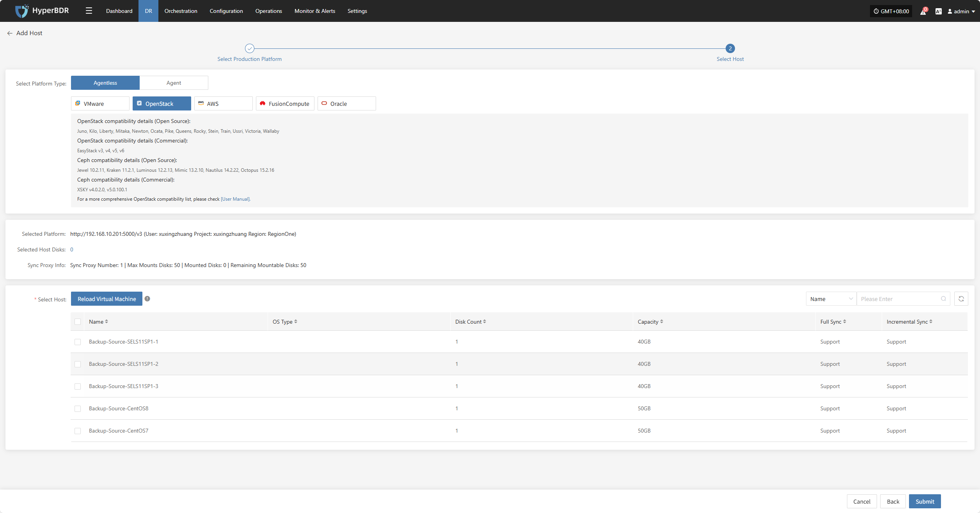Image resolution: width=980 pixels, height=513 pixels.
Task: Sort the table by Disk Count
Action: pyautogui.click(x=485, y=322)
